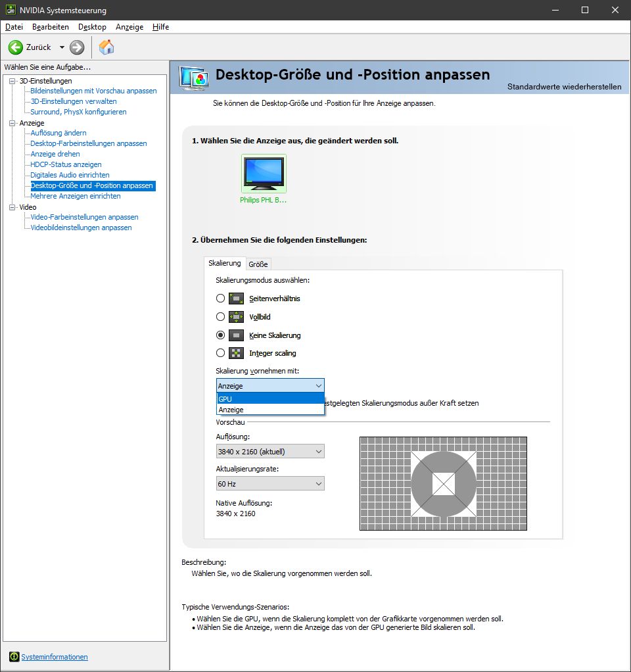Click Standardwerte wiederherstellen link

pos(564,87)
